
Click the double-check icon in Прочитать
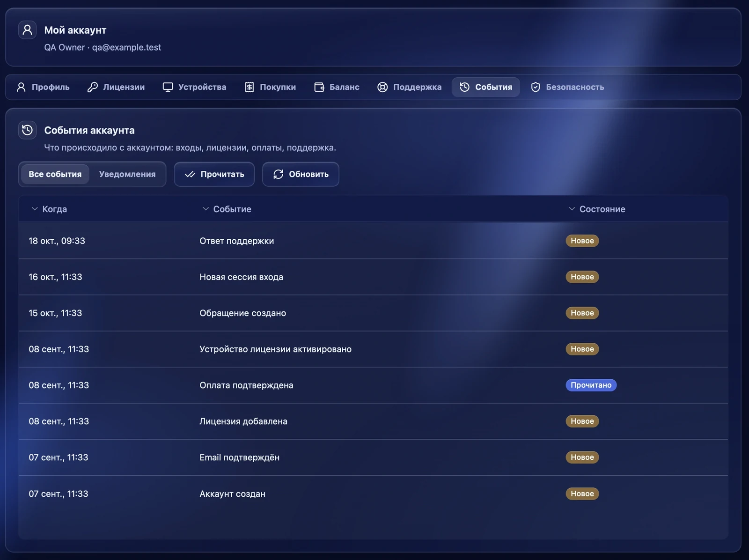pos(190,174)
